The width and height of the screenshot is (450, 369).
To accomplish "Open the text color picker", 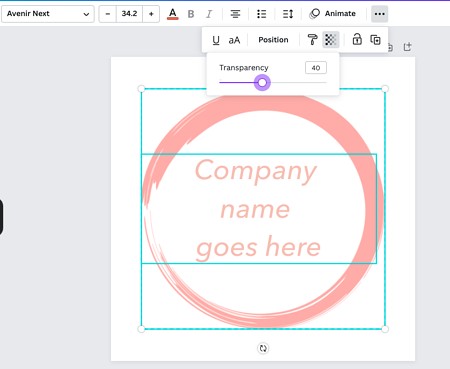I will coord(172,14).
